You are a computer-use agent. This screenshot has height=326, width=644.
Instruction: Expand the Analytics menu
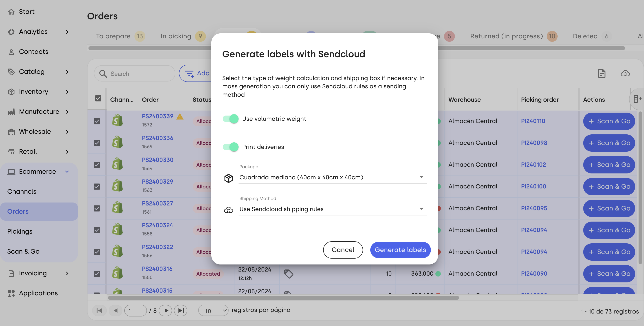(x=67, y=32)
